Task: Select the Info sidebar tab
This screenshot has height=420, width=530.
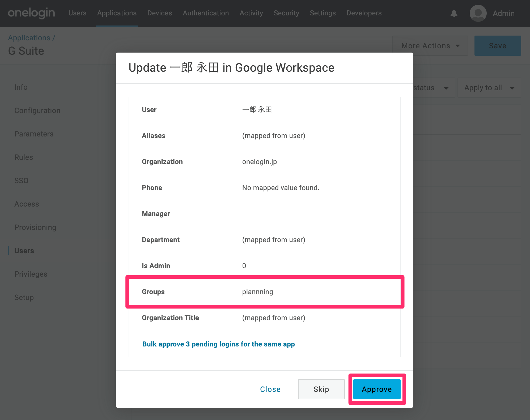Action: (21, 87)
